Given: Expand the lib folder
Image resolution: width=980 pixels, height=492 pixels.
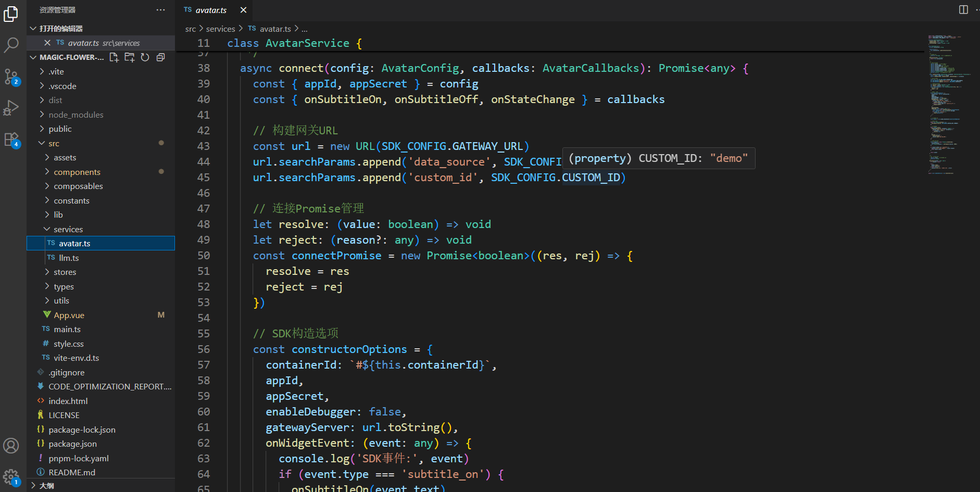Looking at the screenshot, I should pyautogui.click(x=100, y=215).
